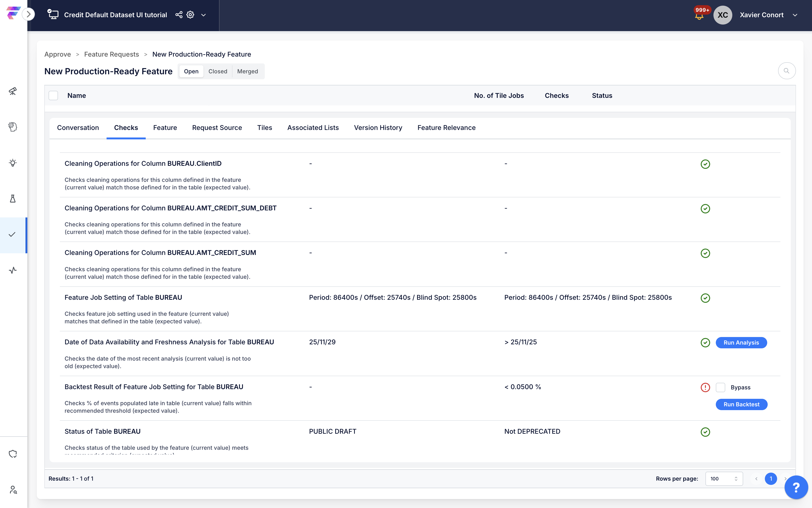This screenshot has height=508, width=812.
Task: Open the head-with-gears sidebar icon
Action: click(13, 127)
